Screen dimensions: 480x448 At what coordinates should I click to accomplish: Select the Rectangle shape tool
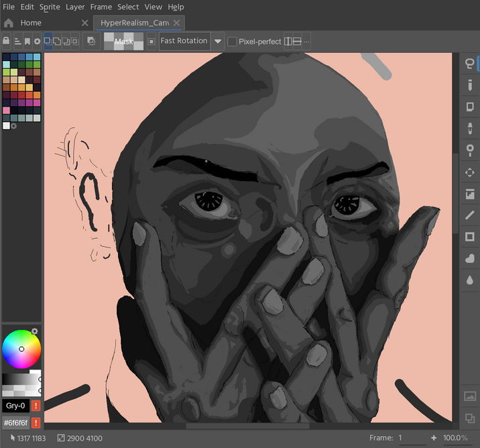click(469, 237)
